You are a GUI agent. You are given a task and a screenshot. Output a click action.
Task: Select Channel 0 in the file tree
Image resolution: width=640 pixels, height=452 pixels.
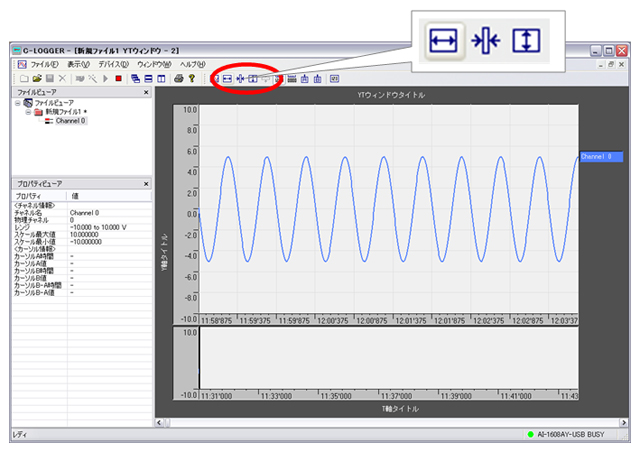tap(71, 121)
